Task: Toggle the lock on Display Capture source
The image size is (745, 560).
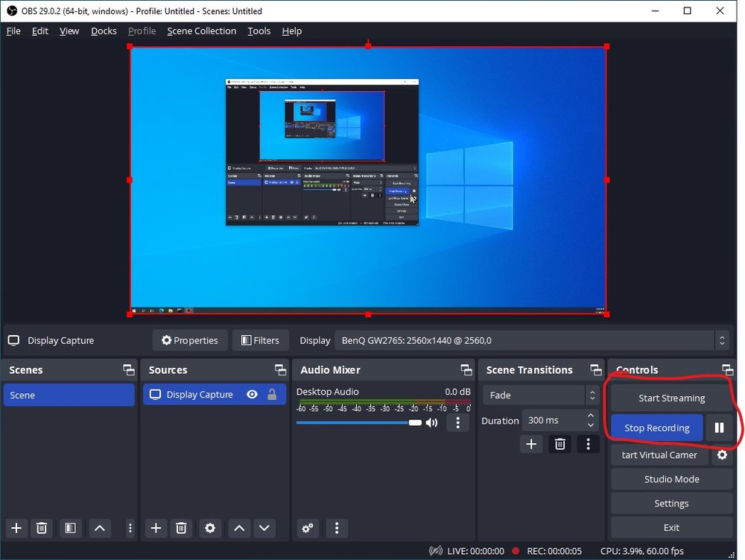Action: tap(272, 395)
